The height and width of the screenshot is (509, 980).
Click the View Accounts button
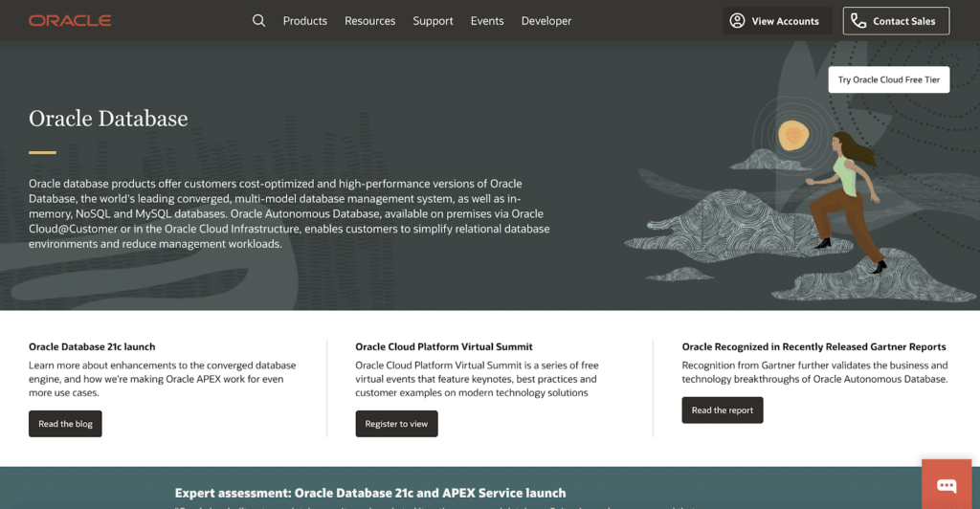click(x=776, y=21)
